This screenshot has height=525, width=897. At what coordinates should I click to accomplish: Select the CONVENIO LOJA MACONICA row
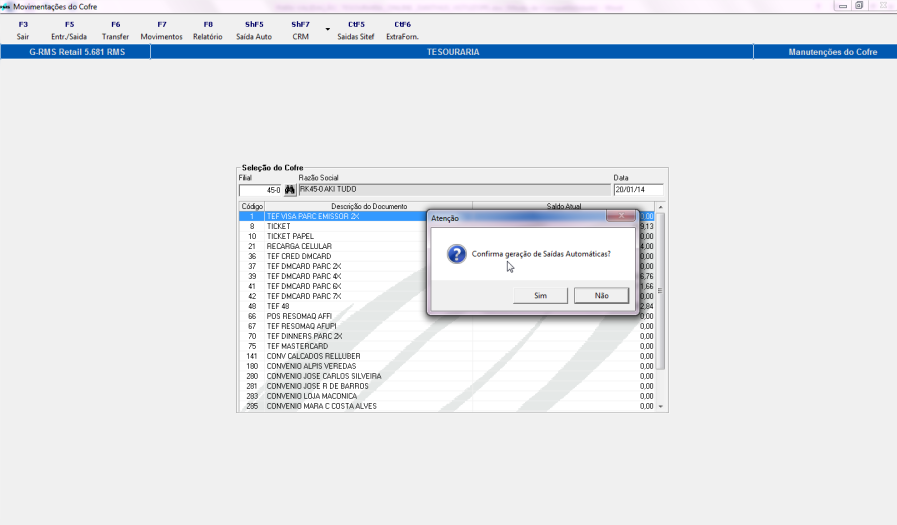(x=446, y=396)
